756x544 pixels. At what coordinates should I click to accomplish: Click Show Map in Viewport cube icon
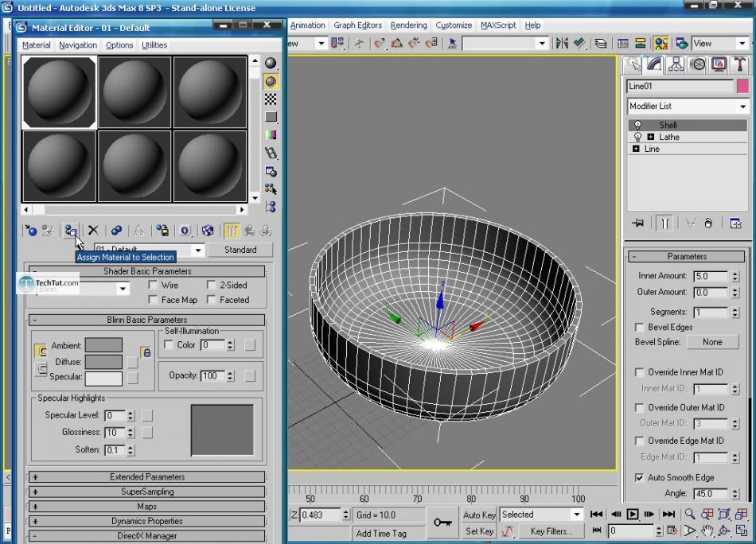tap(208, 231)
